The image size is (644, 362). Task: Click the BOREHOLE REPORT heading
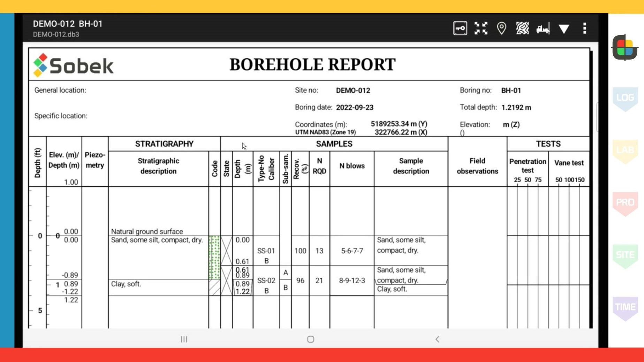312,64
